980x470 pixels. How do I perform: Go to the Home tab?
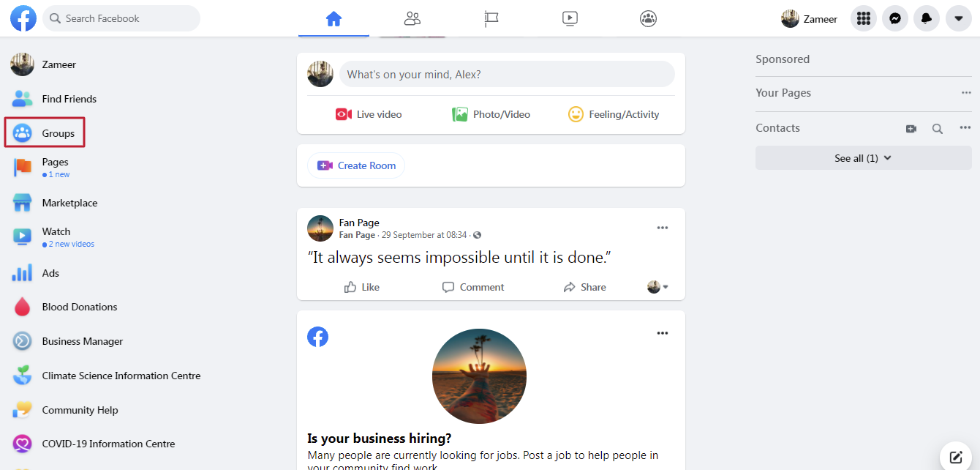(333, 18)
